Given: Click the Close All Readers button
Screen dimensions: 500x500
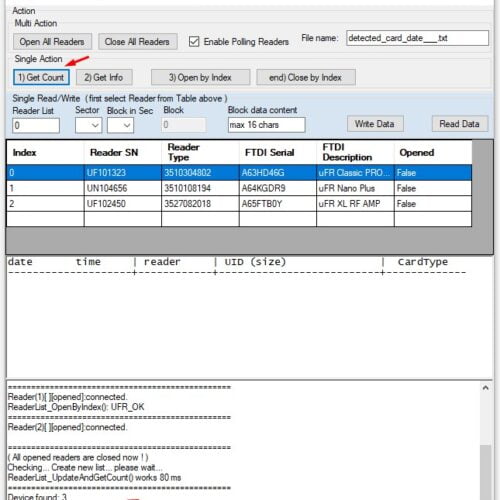Looking at the screenshot, I should [137, 42].
